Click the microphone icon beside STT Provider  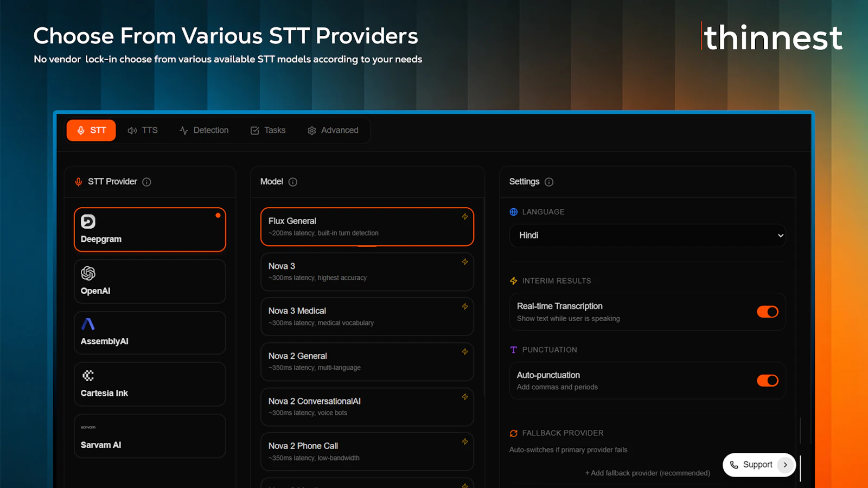coord(79,182)
